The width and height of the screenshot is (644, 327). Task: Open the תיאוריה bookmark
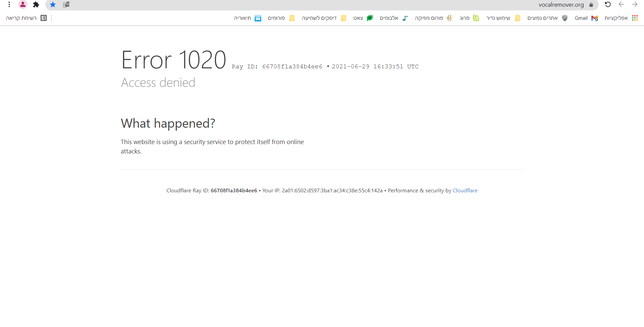(x=248, y=18)
